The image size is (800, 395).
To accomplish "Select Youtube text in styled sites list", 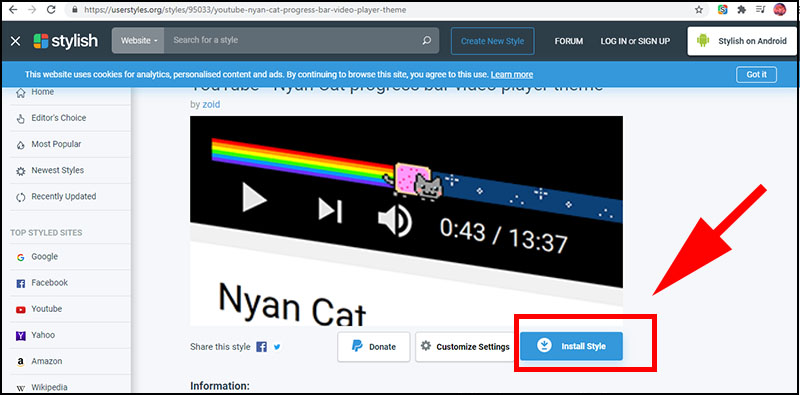I will [x=46, y=309].
